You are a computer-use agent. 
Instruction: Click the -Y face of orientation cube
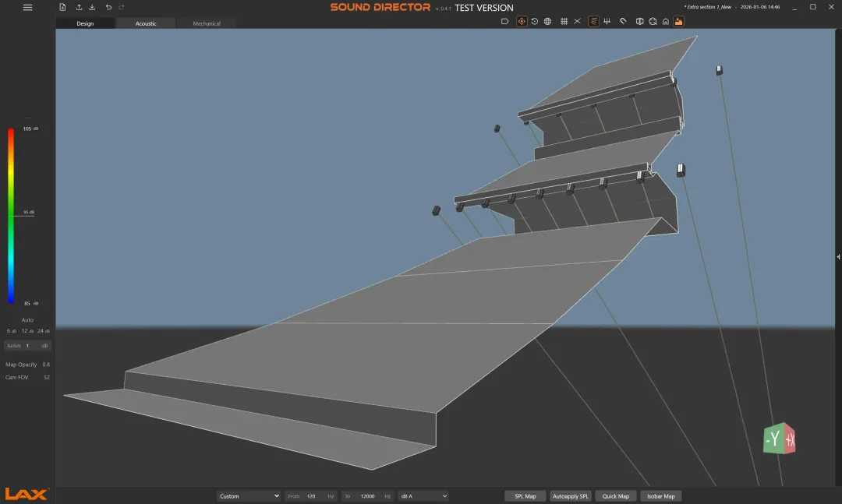pyautogui.click(x=773, y=439)
